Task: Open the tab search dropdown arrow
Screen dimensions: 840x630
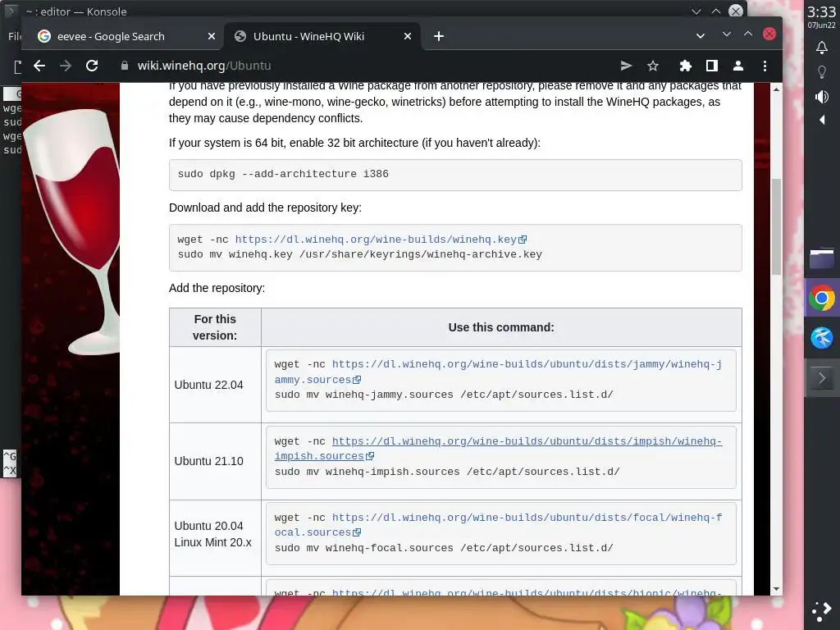Action: point(701,36)
